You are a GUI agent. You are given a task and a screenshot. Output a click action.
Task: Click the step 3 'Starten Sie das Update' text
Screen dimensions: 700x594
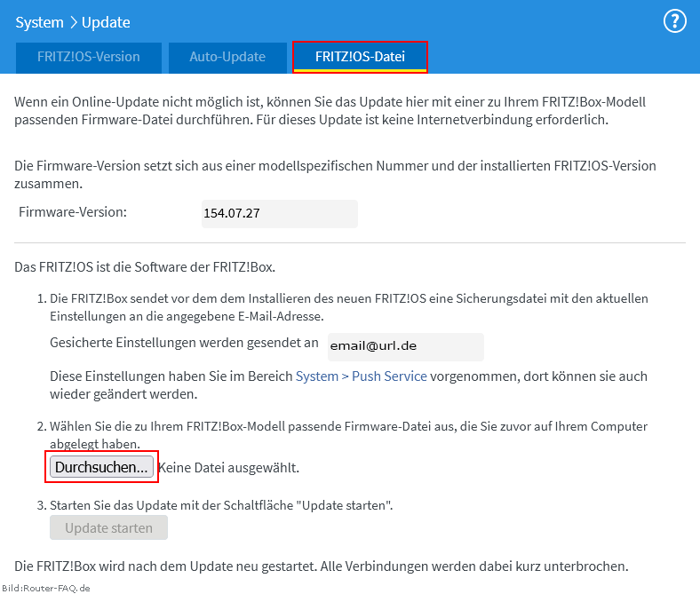pyautogui.click(x=221, y=505)
